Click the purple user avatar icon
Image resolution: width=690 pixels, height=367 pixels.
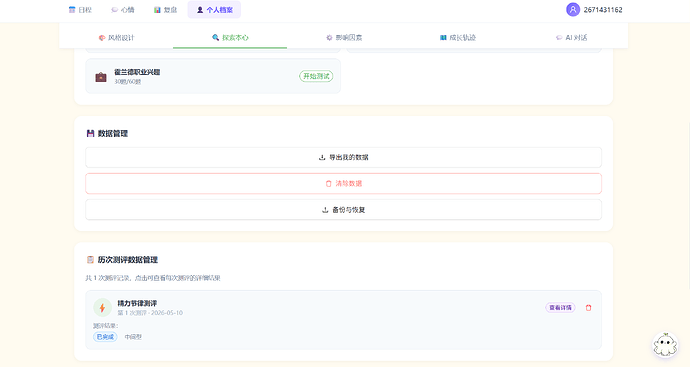pos(573,10)
